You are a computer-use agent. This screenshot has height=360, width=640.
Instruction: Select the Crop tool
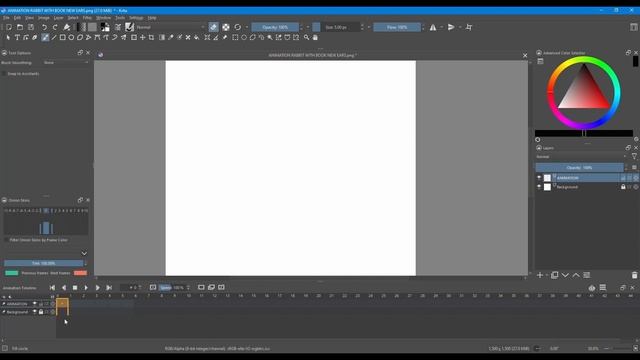click(151, 38)
